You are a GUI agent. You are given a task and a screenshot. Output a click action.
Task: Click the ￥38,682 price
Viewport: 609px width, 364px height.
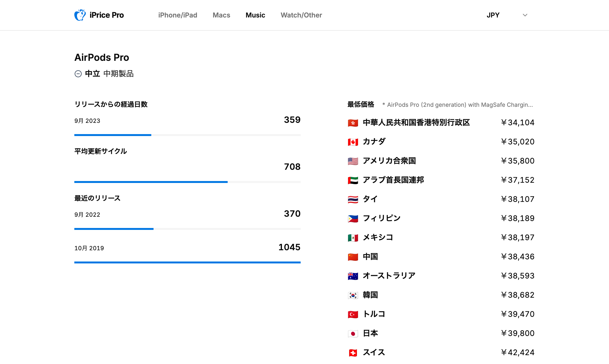[517, 295]
